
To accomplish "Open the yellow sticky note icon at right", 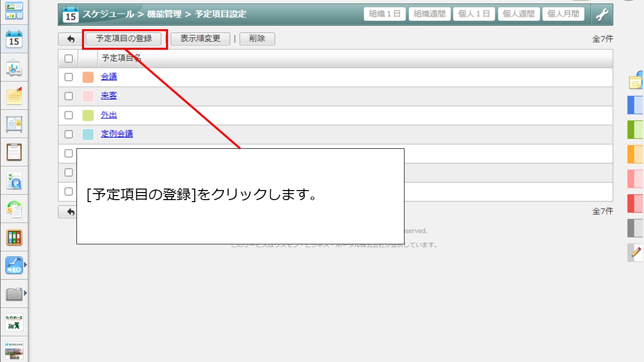I will click(636, 80).
